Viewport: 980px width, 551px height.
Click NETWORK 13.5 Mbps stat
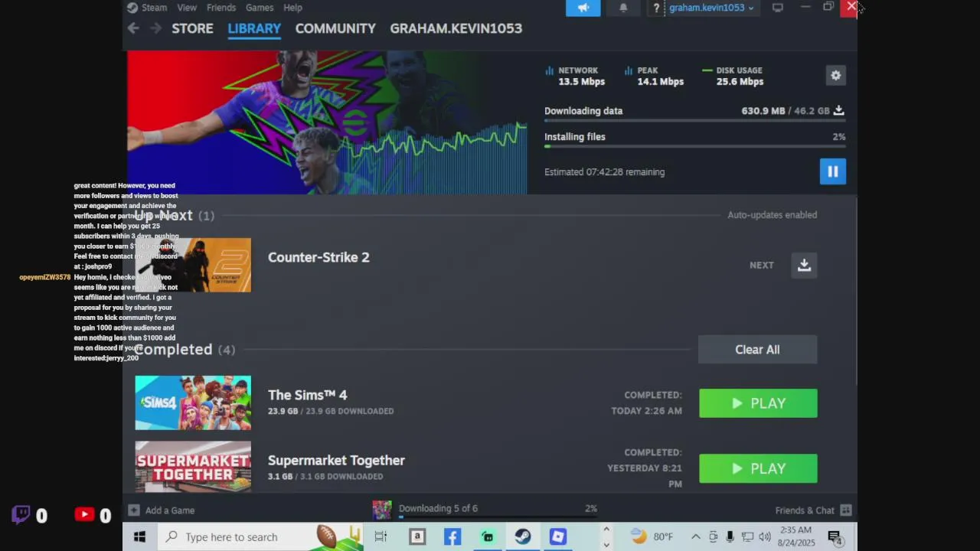[x=575, y=76]
